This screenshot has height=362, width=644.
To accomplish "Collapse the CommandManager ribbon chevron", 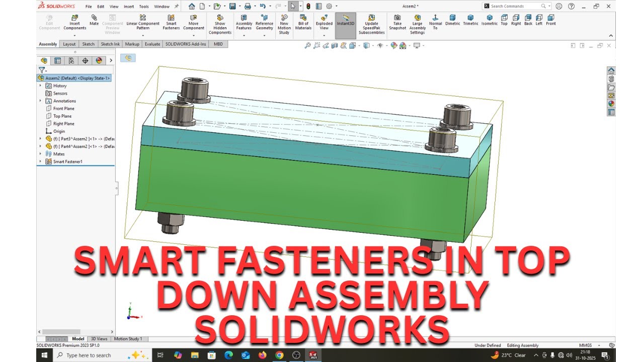I will pyautogui.click(x=611, y=36).
